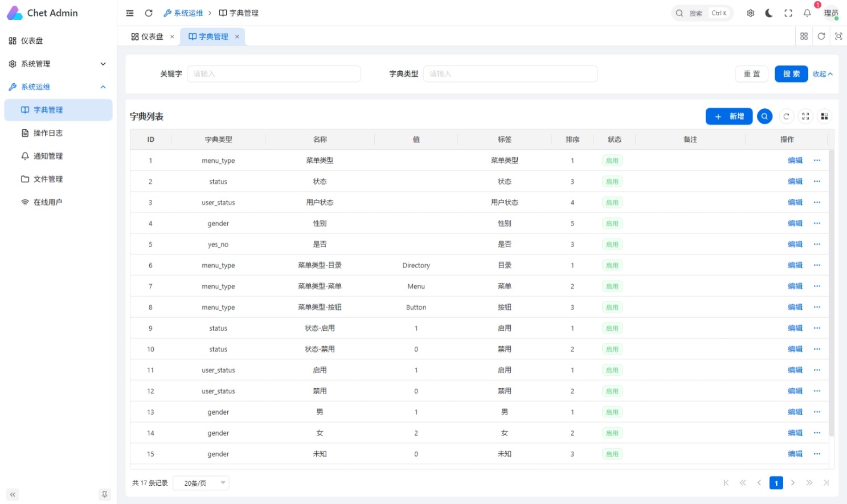
Task: Open the 20条/页 page size dropdown
Action: tap(201, 483)
